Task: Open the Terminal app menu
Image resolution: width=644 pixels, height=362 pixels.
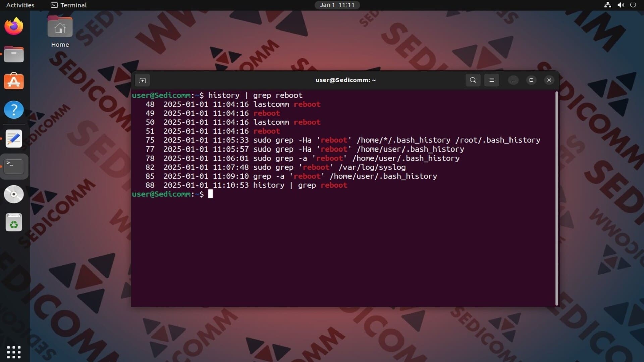Action: click(x=69, y=5)
